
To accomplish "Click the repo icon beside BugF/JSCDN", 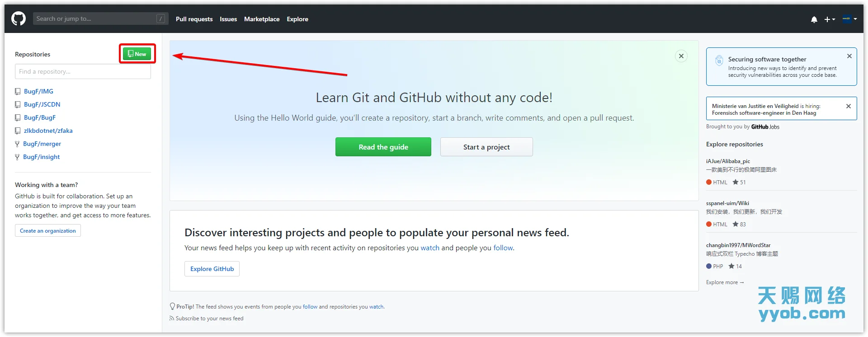I will (18, 104).
